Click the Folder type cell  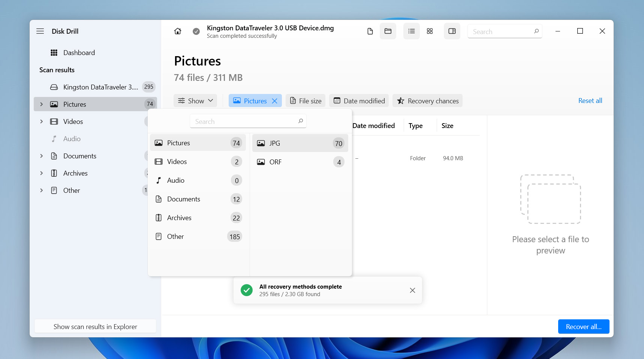[418, 158]
